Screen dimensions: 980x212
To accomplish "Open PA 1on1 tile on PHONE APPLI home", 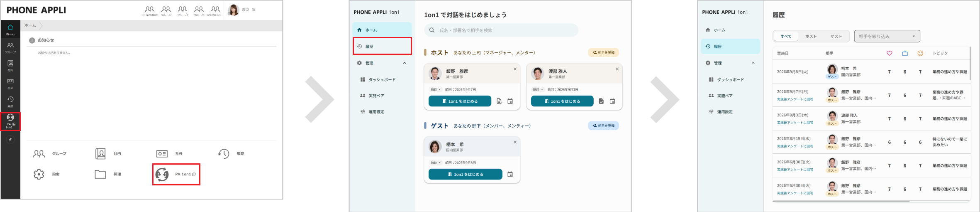I will tap(176, 174).
